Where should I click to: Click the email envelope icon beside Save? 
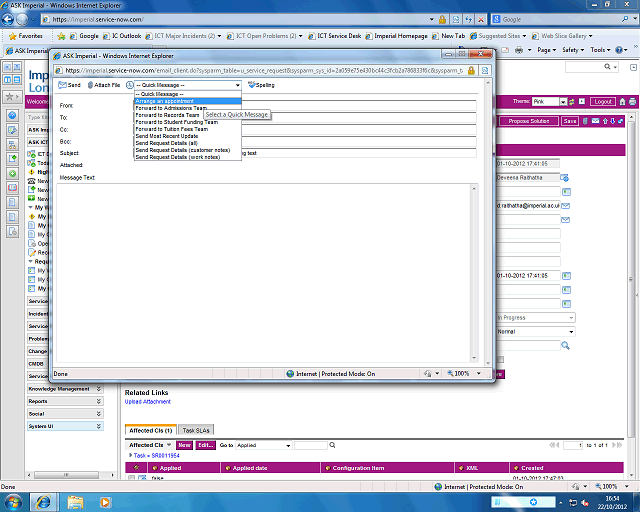pos(595,121)
